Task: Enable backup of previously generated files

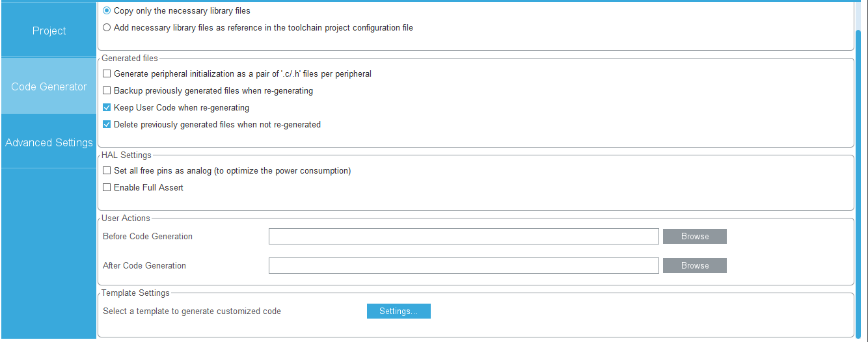Action: pyautogui.click(x=107, y=91)
